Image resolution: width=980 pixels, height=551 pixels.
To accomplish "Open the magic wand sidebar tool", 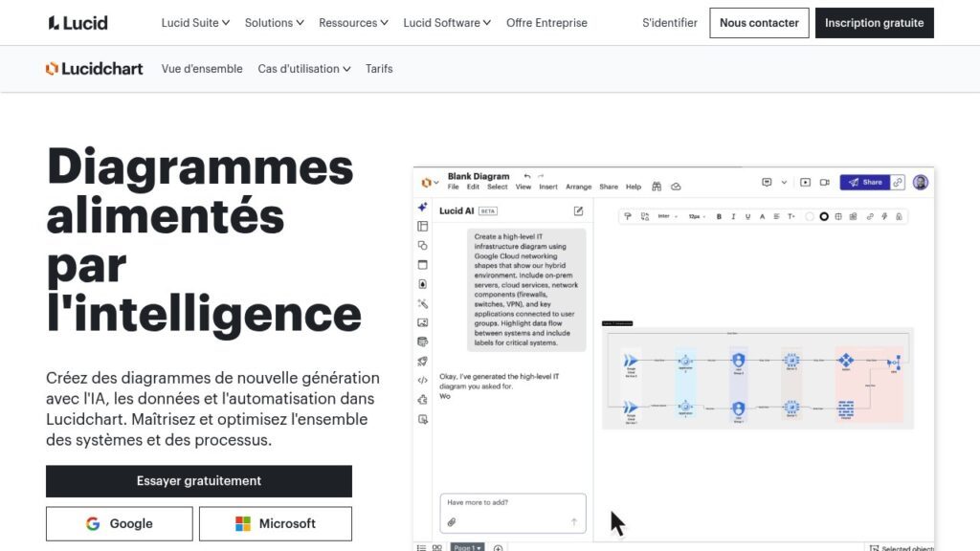I will 422,303.
